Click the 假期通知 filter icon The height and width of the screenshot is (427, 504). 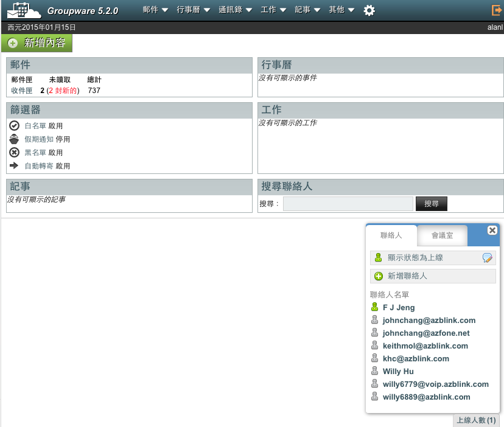[x=13, y=139]
